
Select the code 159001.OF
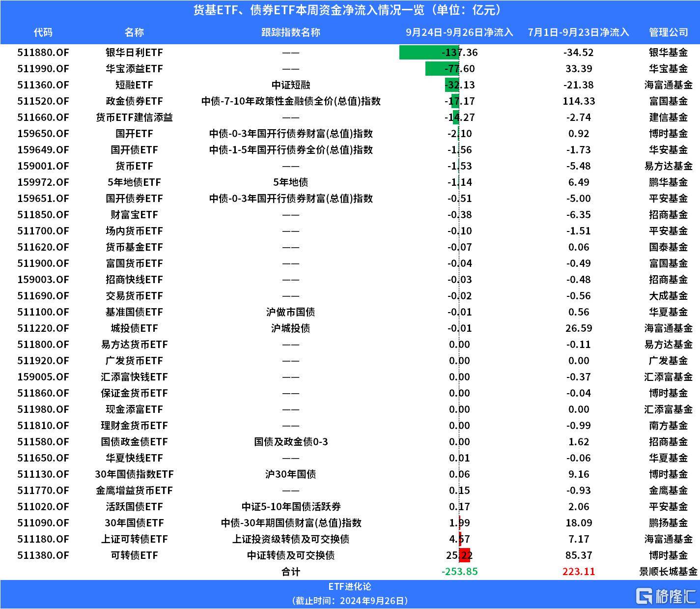click(x=43, y=166)
